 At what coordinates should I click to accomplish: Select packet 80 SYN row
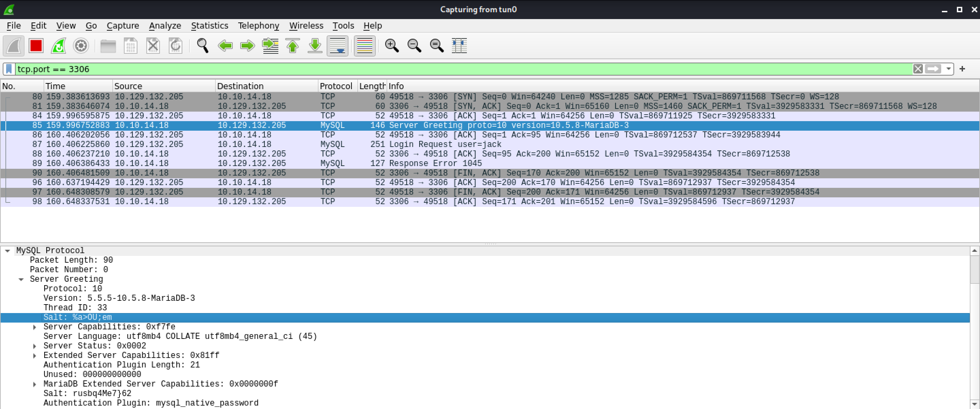coord(490,97)
